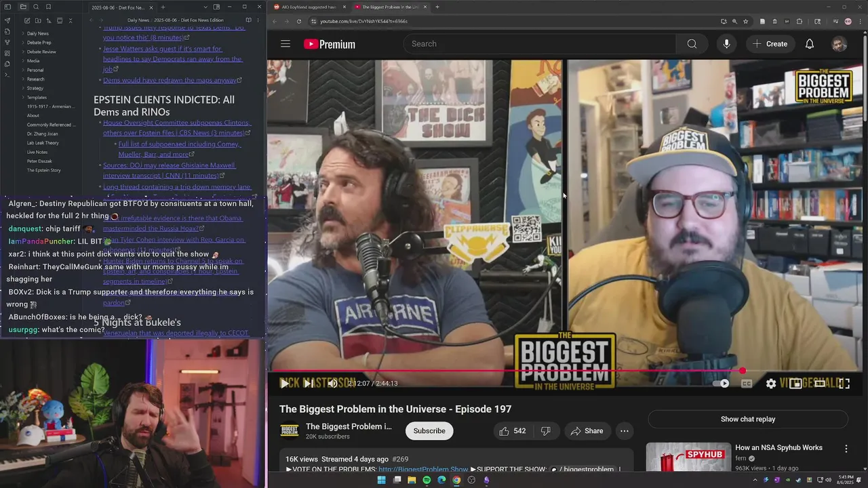Add new Obsidian tab plus
The width and height of the screenshot is (868, 488).
[163, 7]
